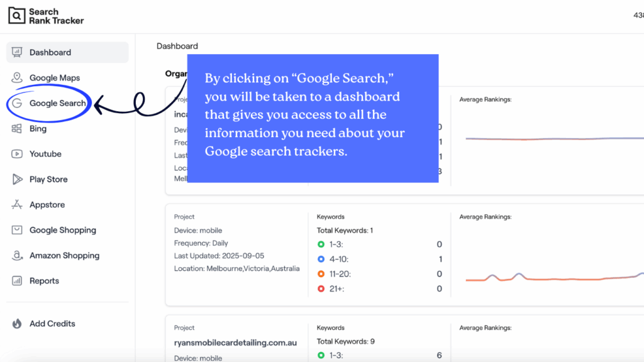Click the Add Credits flame icon
644x362 pixels.
pyautogui.click(x=17, y=324)
